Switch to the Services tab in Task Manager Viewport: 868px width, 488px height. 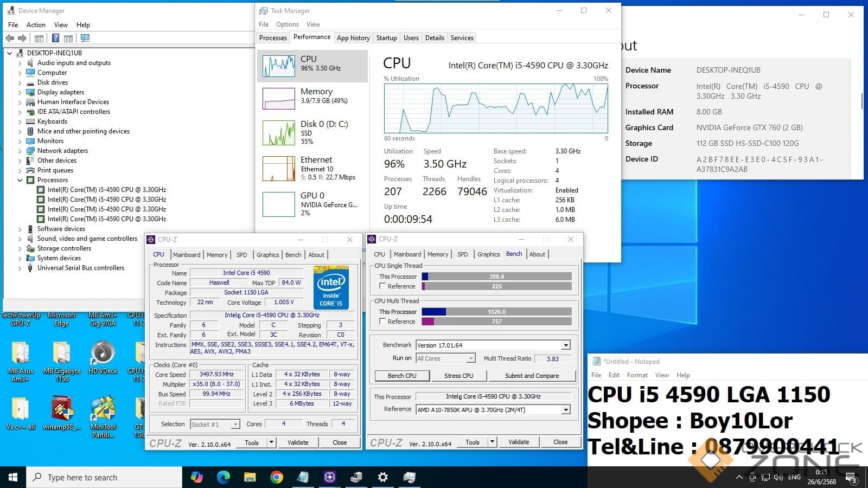pos(462,38)
